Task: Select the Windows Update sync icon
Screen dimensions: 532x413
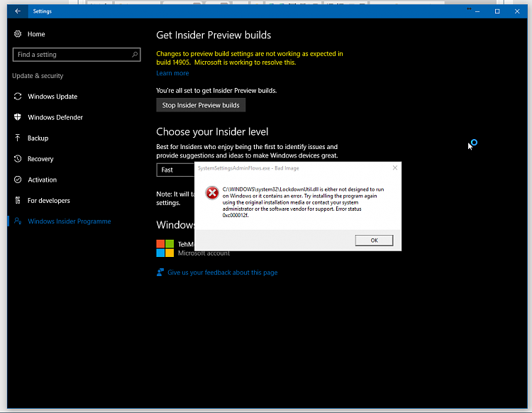Action: (x=18, y=97)
